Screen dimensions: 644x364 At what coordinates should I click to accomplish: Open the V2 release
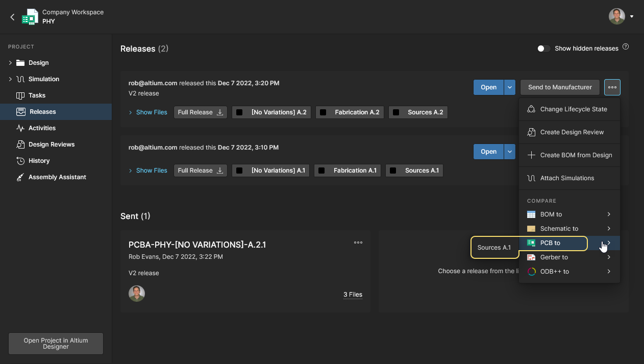pos(488,87)
